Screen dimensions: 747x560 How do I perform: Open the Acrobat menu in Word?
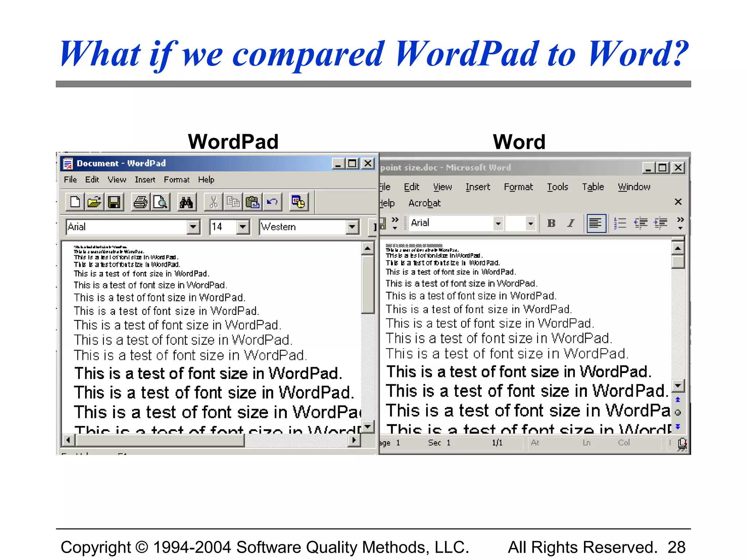pos(425,203)
